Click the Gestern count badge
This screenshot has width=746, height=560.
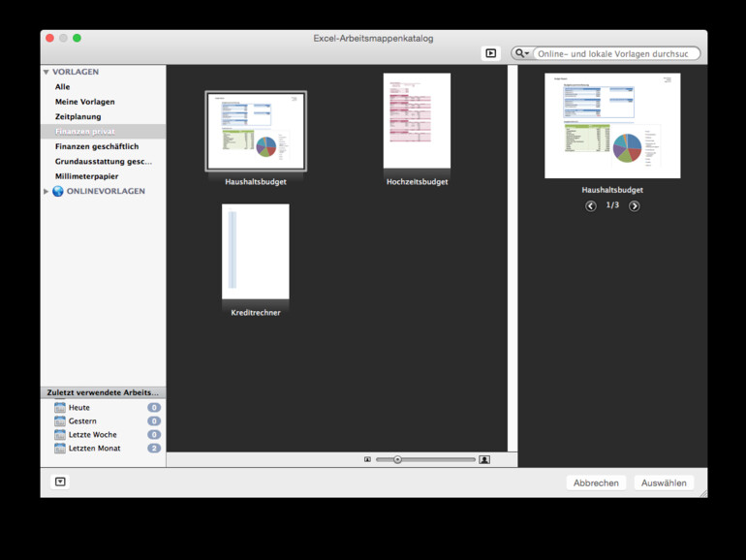tap(154, 421)
